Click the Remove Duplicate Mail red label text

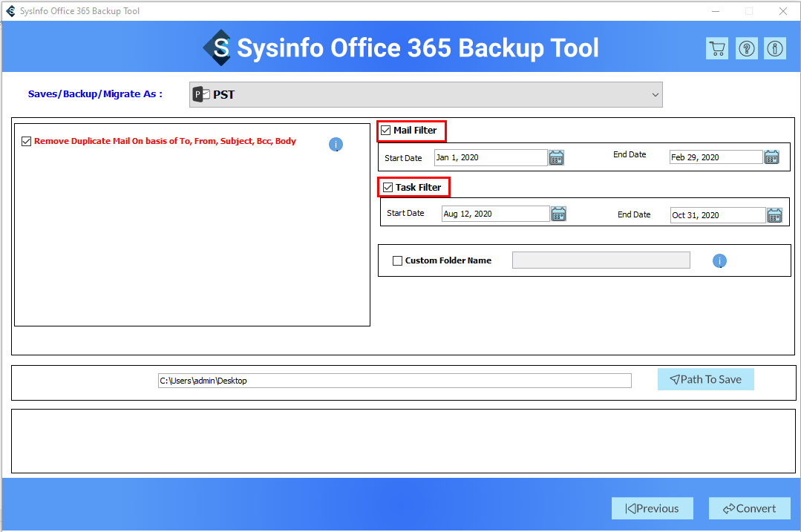point(165,142)
